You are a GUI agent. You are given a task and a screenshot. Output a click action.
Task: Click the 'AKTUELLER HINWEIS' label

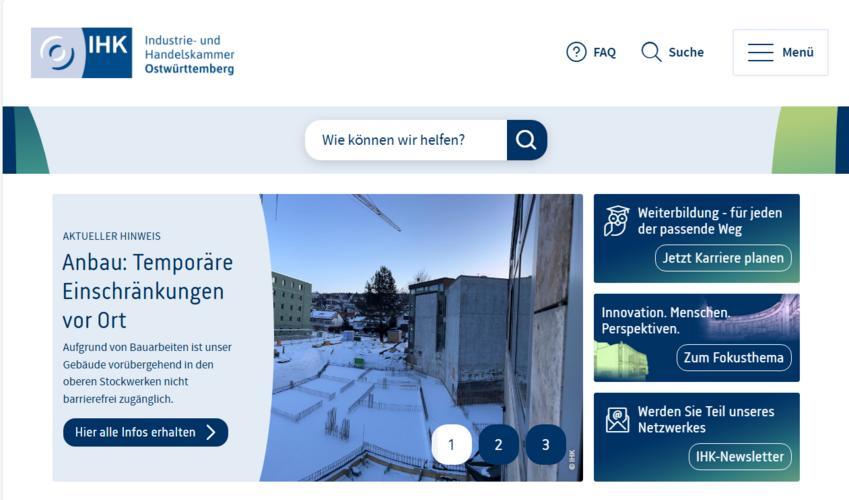(x=112, y=236)
